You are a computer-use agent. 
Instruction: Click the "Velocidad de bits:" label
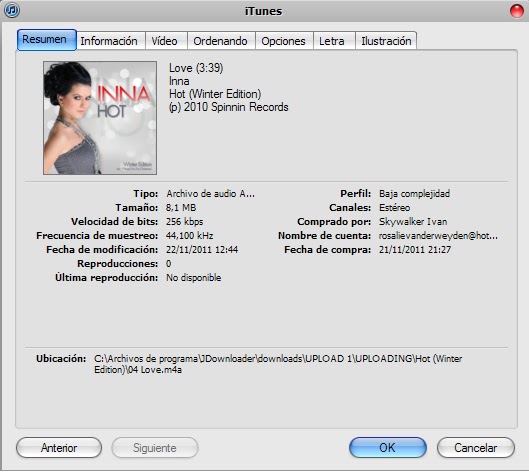pyautogui.click(x=114, y=222)
